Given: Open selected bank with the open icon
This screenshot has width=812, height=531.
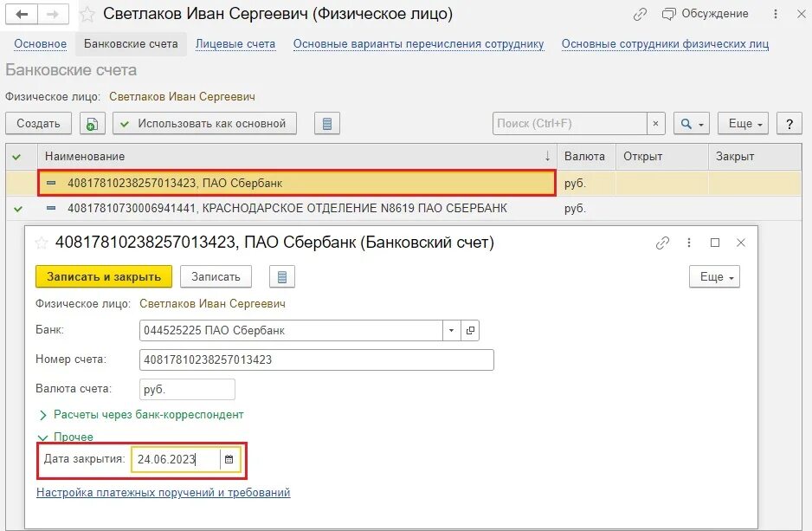Looking at the screenshot, I should (x=470, y=331).
